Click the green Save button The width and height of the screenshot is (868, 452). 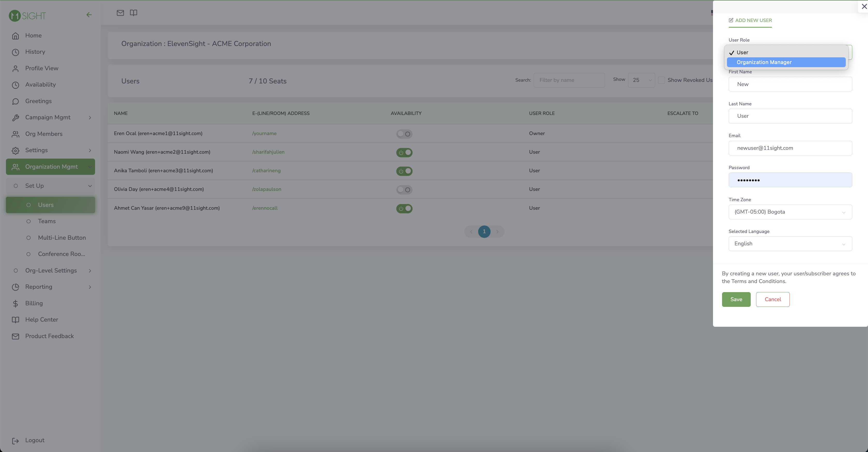(736, 299)
